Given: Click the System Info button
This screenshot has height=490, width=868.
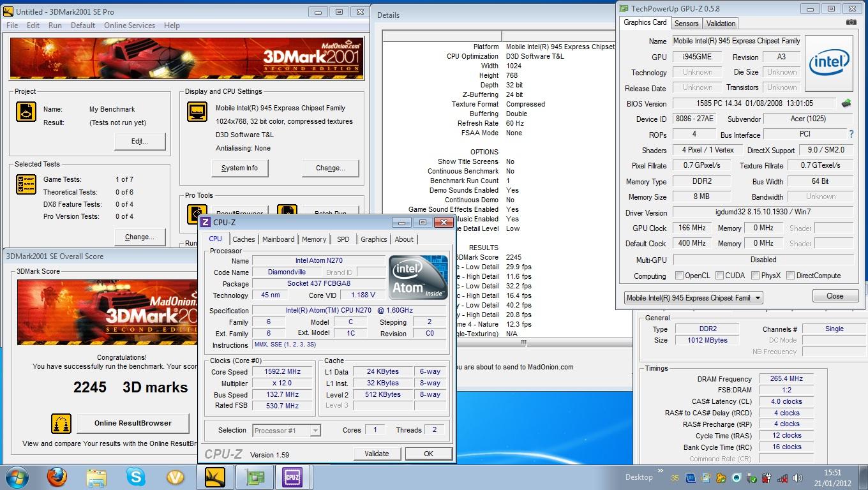Looking at the screenshot, I should coord(240,168).
